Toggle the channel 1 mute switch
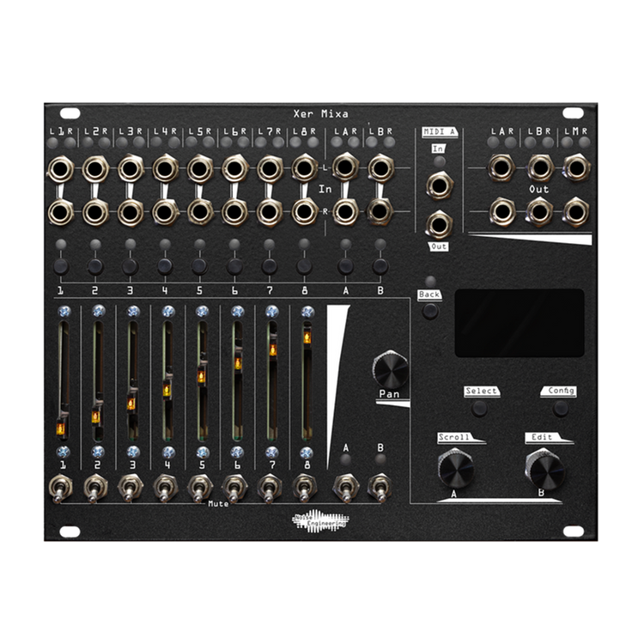 click(61, 488)
